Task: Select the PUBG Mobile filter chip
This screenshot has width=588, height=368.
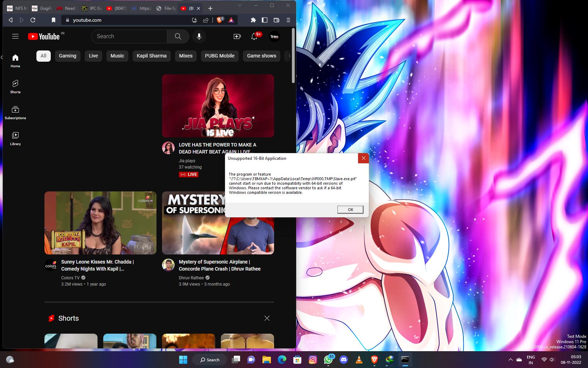Action: (219, 56)
